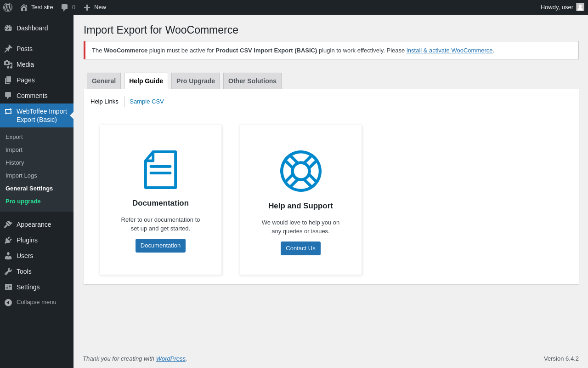Click the user avatar in admin bar

tap(580, 7)
